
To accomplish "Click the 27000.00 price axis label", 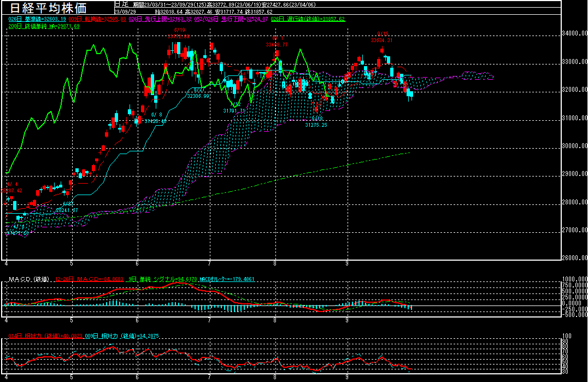I will point(574,230).
